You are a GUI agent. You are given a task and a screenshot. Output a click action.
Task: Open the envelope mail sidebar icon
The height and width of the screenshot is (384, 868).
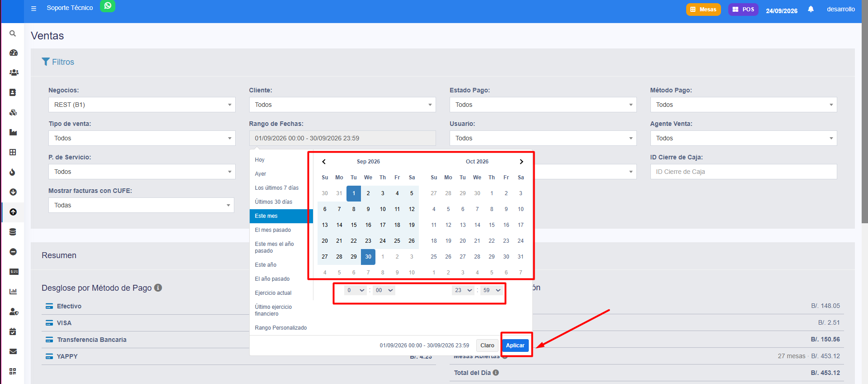tap(13, 351)
